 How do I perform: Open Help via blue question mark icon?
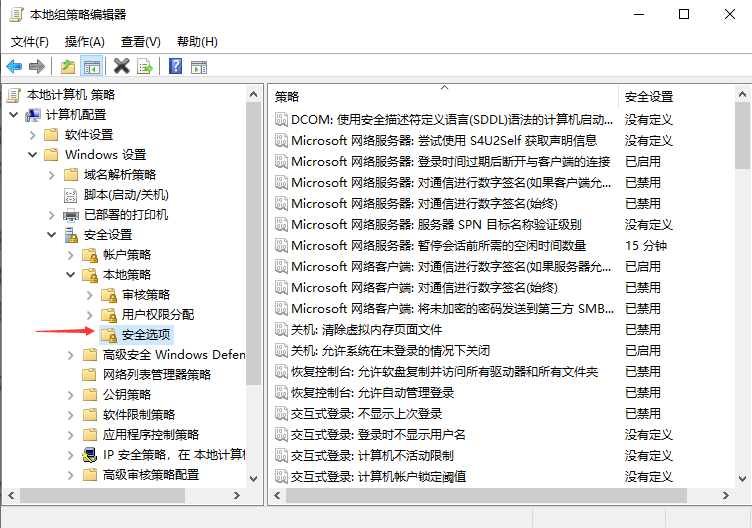[x=175, y=67]
